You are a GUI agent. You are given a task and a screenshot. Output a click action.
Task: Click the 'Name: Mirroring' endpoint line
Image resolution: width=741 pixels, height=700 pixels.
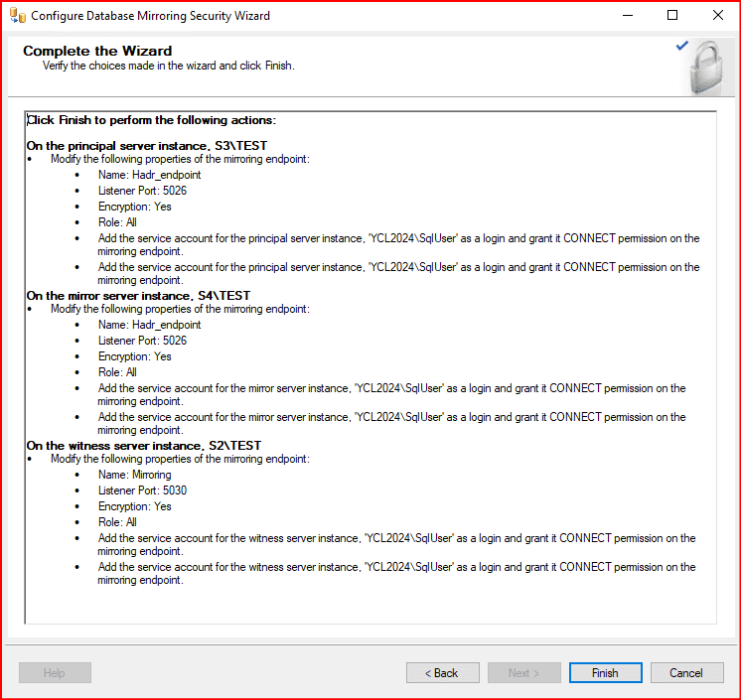(x=134, y=475)
